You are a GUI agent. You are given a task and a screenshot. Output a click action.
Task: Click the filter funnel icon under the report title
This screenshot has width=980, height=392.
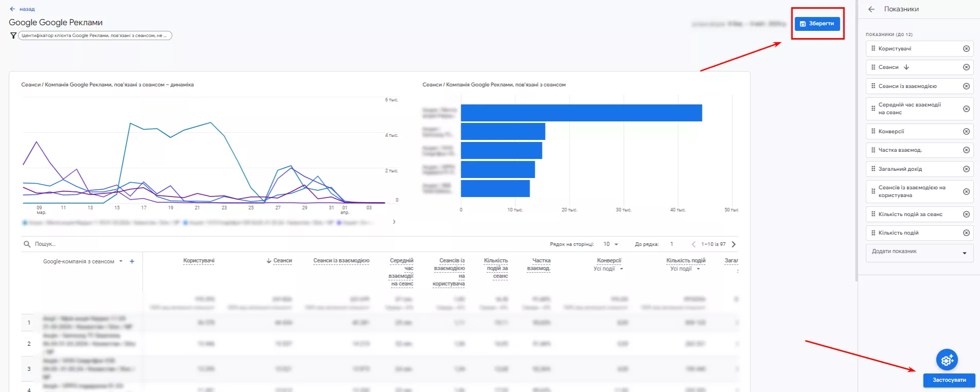pos(13,35)
